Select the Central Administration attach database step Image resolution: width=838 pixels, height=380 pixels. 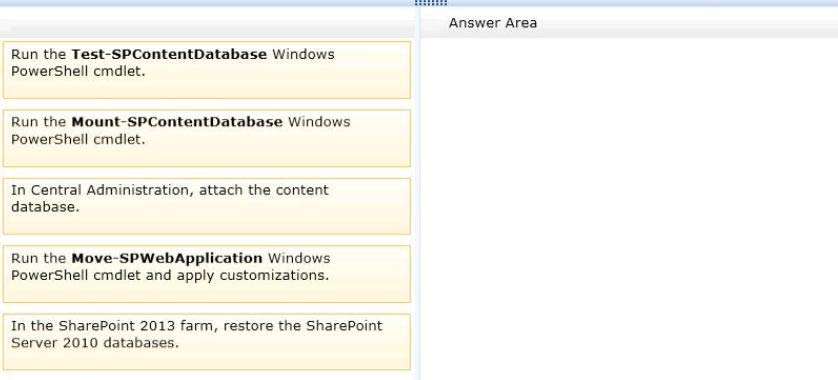[x=207, y=206]
